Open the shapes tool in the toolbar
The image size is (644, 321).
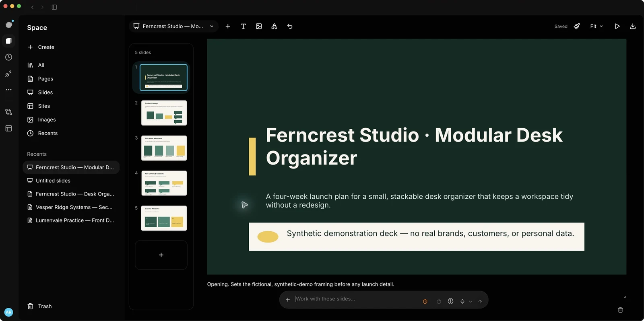pos(274,26)
